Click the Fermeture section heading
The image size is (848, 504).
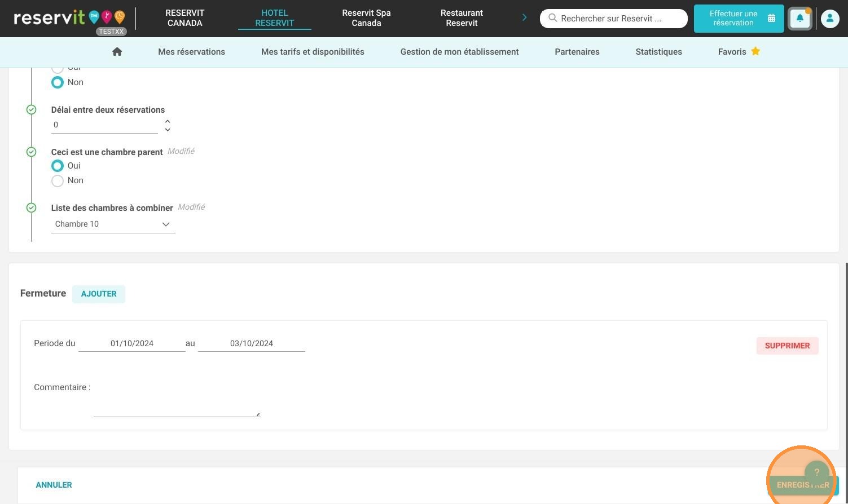click(43, 293)
